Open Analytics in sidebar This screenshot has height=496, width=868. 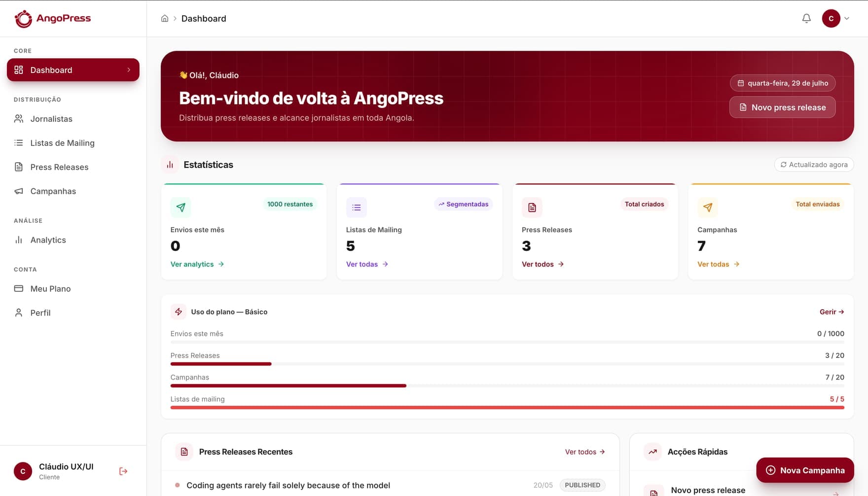pyautogui.click(x=73, y=240)
